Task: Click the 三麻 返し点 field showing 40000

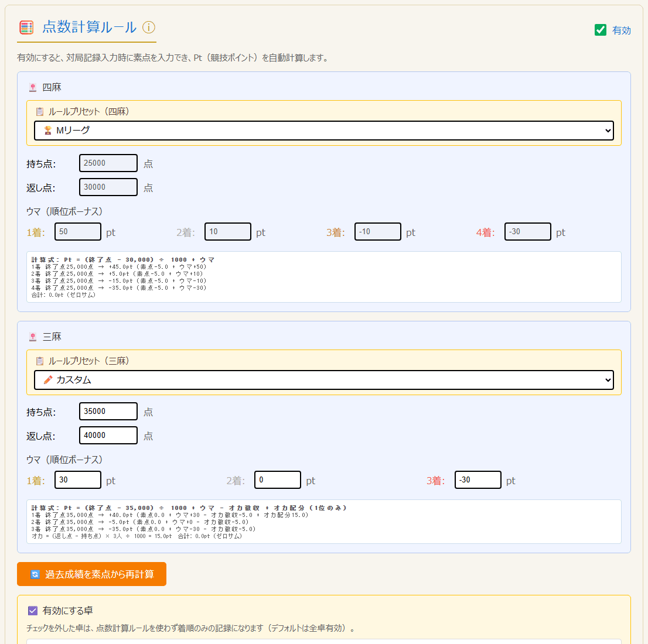Action: [108, 436]
